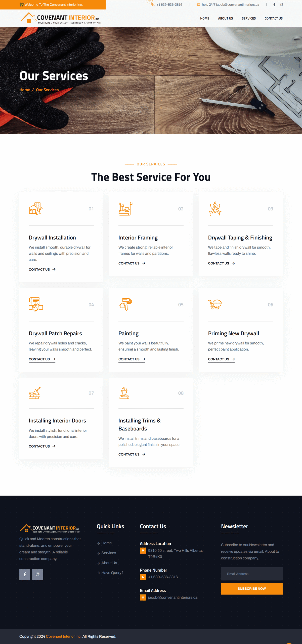This screenshot has width=302, height=644.
Task: Click Contact Us under Installing Trims & Baseboards
Action: (x=132, y=454)
